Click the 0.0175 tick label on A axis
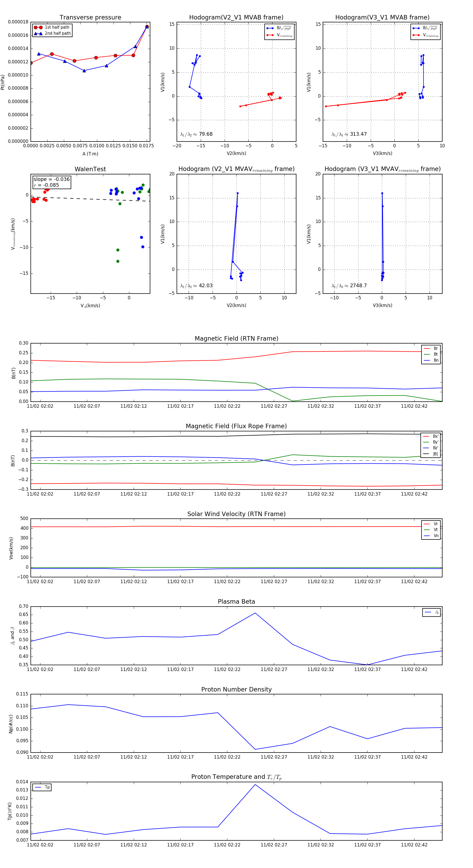This screenshot has height=868, width=473. click(146, 146)
